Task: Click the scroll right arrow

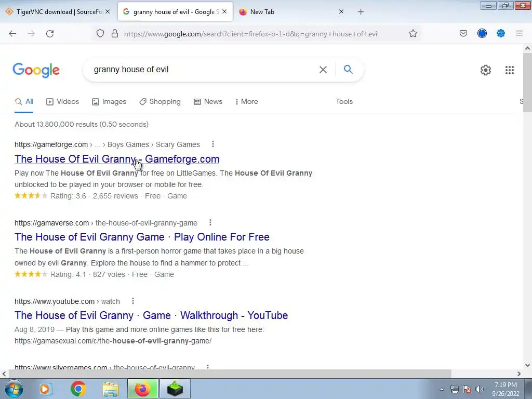Action: [519, 374]
